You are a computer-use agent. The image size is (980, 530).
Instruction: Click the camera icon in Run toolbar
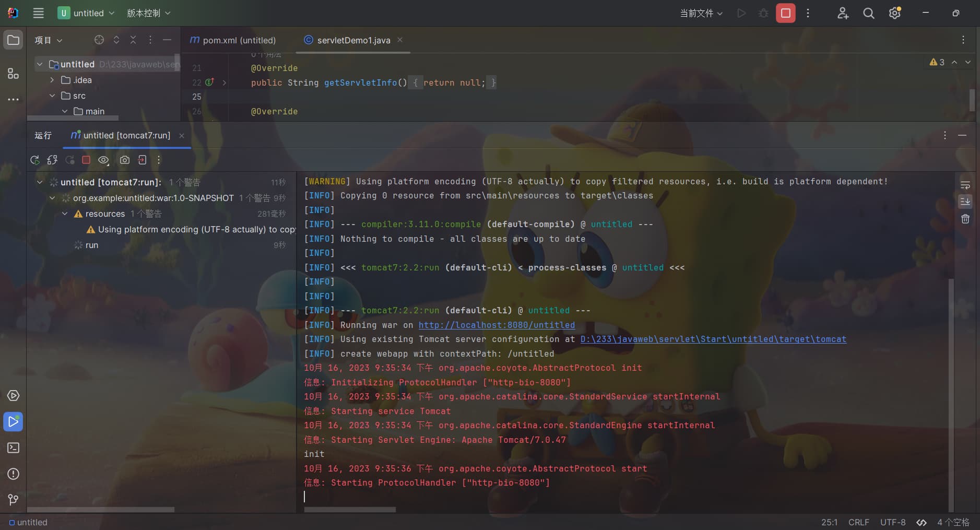pos(125,160)
